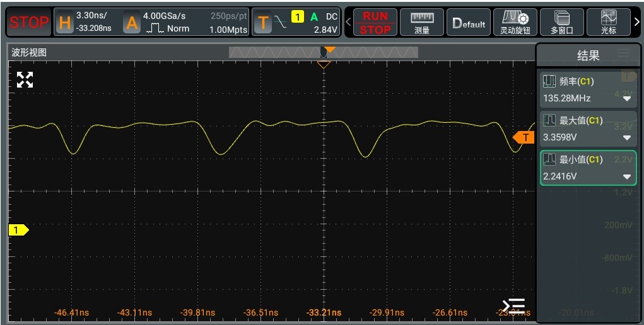Screen dimensions: 644x325
Task: Select the yellow channel 1 marker
Action: (18, 230)
